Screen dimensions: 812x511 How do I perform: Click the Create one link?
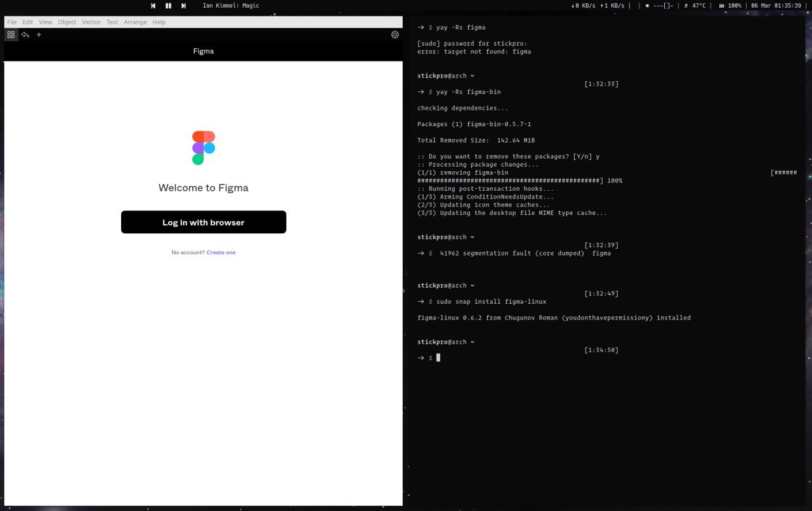[221, 252]
